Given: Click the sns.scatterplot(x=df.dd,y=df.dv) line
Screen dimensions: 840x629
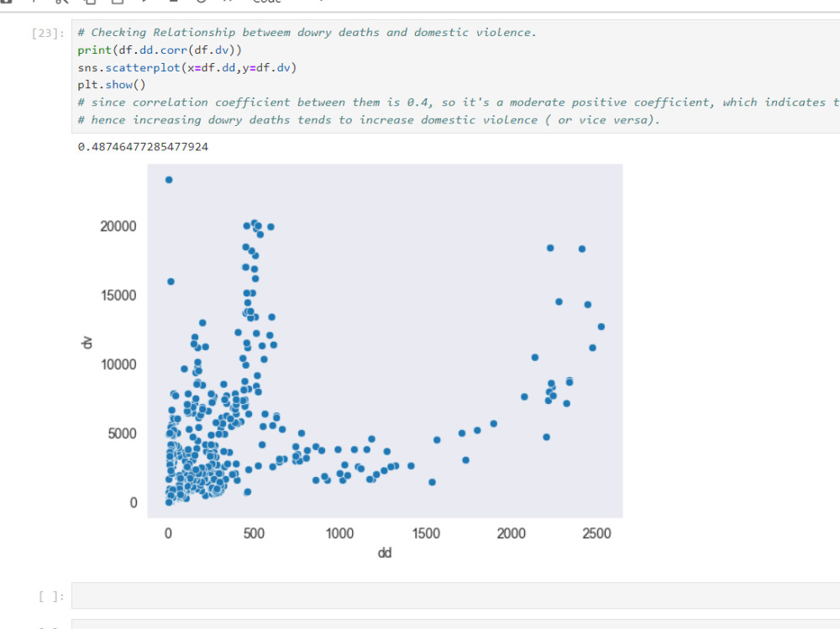Looking at the screenshot, I should tap(187, 67).
